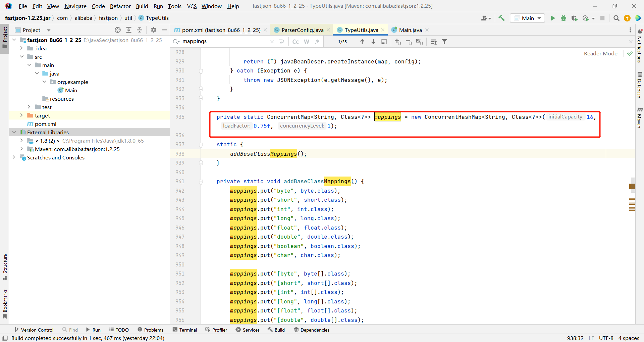644x342 pixels.
Task: Select opened file locate icon in Project
Action: point(118,30)
